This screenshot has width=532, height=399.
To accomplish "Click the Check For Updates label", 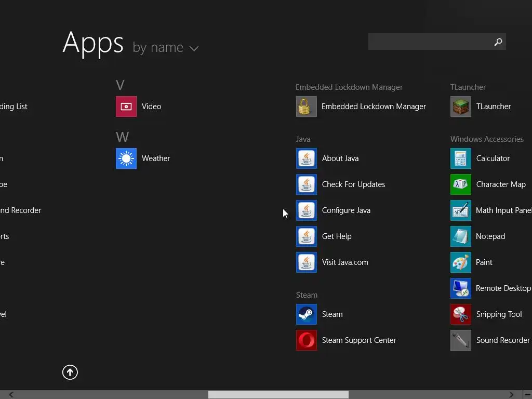I will pos(353,184).
